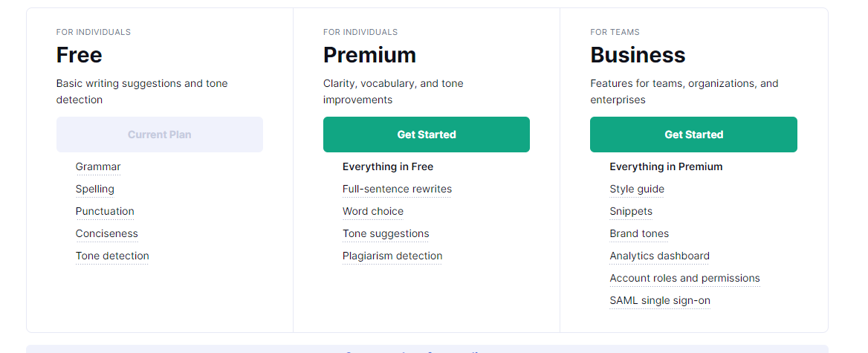Open Brand tones feature details
The width and height of the screenshot is (868, 353).
(x=639, y=233)
